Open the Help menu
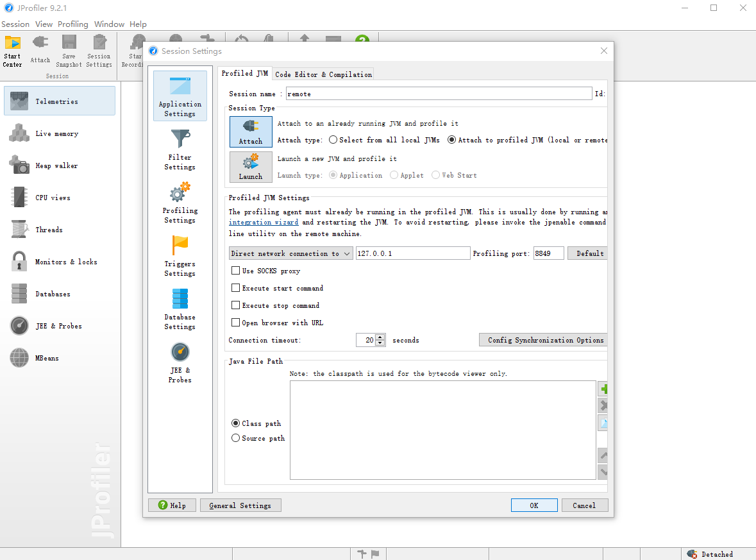Screen dimensions: 756x560 [138, 24]
